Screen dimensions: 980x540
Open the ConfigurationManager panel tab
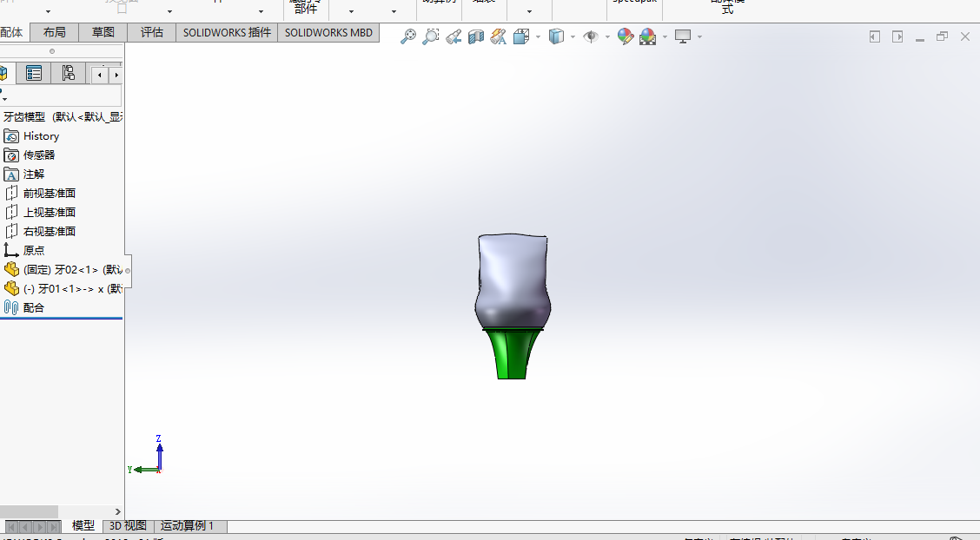click(68, 74)
